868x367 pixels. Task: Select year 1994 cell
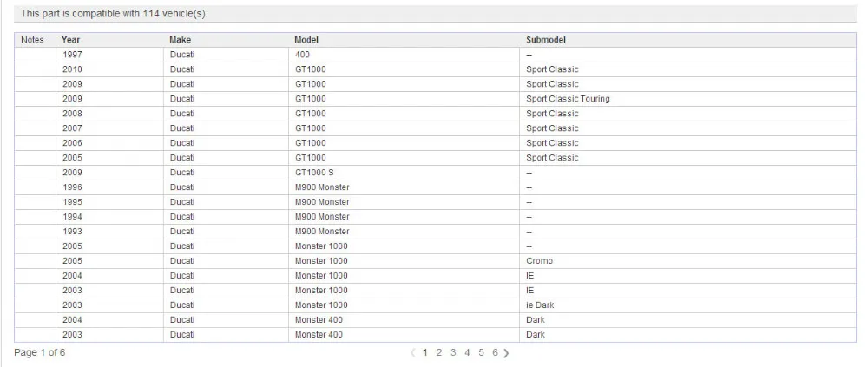pos(73,216)
